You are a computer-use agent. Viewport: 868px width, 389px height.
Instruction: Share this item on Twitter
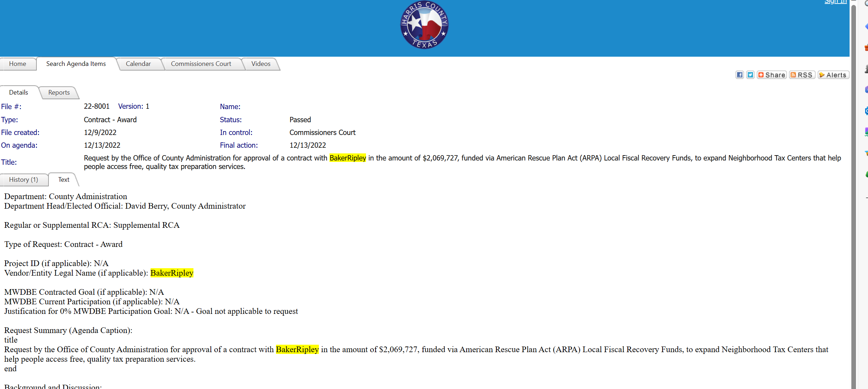pyautogui.click(x=750, y=75)
